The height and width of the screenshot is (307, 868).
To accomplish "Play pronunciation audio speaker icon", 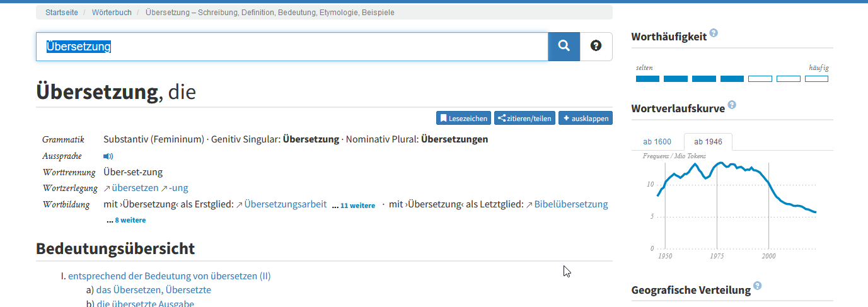I will [x=108, y=156].
